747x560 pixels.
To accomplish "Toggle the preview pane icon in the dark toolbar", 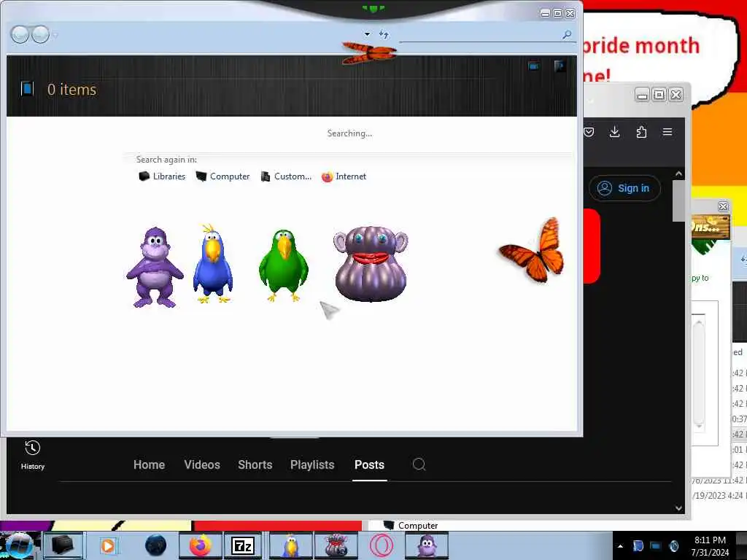I will click(560, 66).
